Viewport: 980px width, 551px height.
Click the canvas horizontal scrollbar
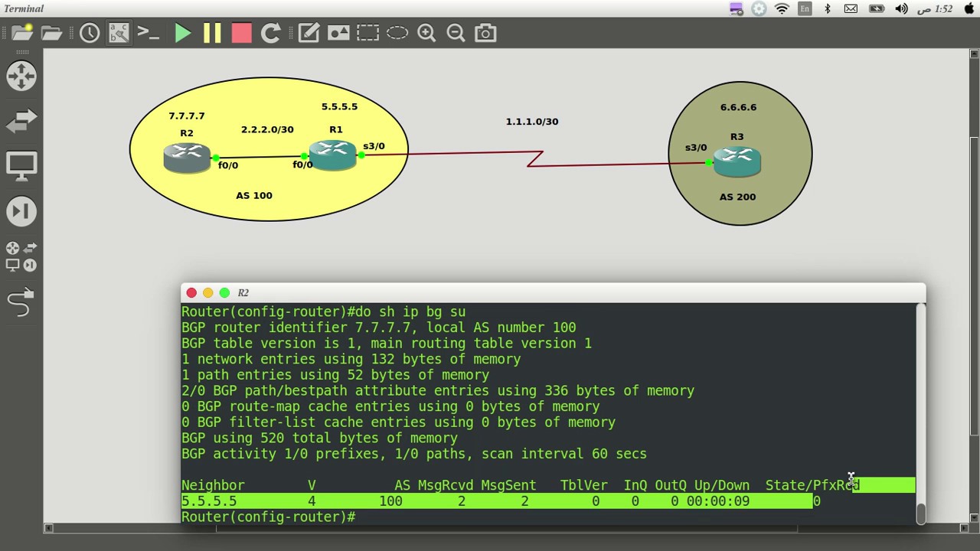pyautogui.click(x=505, y=528)
